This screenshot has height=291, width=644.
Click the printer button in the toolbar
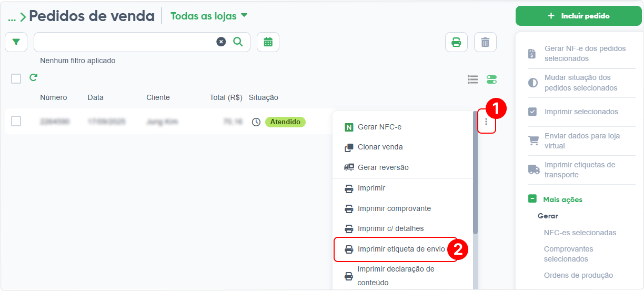tap(456, 42)
